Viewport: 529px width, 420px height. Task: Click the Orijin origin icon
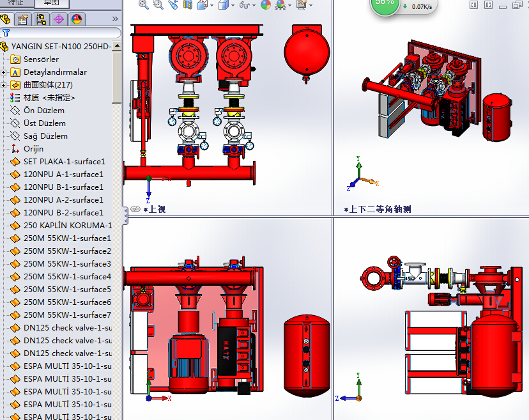(15, 148)
